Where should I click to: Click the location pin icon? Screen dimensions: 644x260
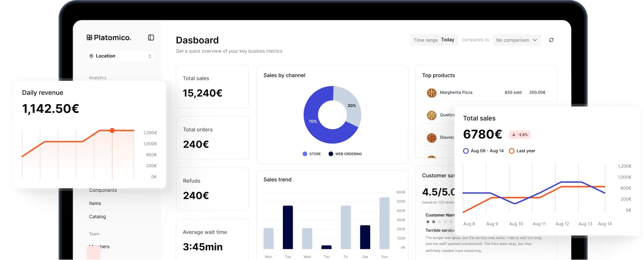pos(91,56)
